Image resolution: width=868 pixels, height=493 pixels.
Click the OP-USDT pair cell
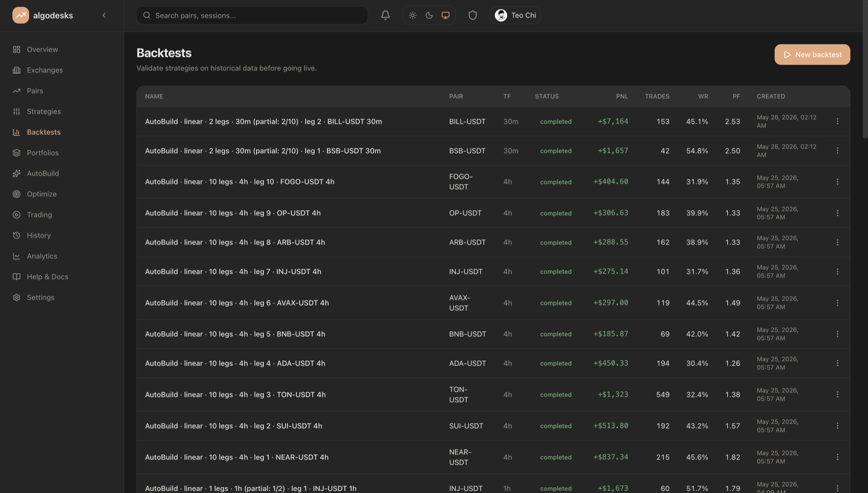tap(465, 213)
